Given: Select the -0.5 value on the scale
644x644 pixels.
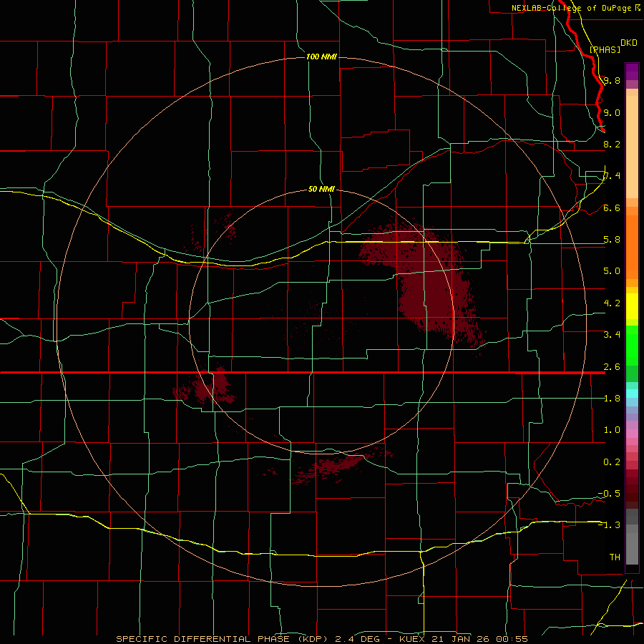Looking at the screenshot, I should (x=609, y=494).
